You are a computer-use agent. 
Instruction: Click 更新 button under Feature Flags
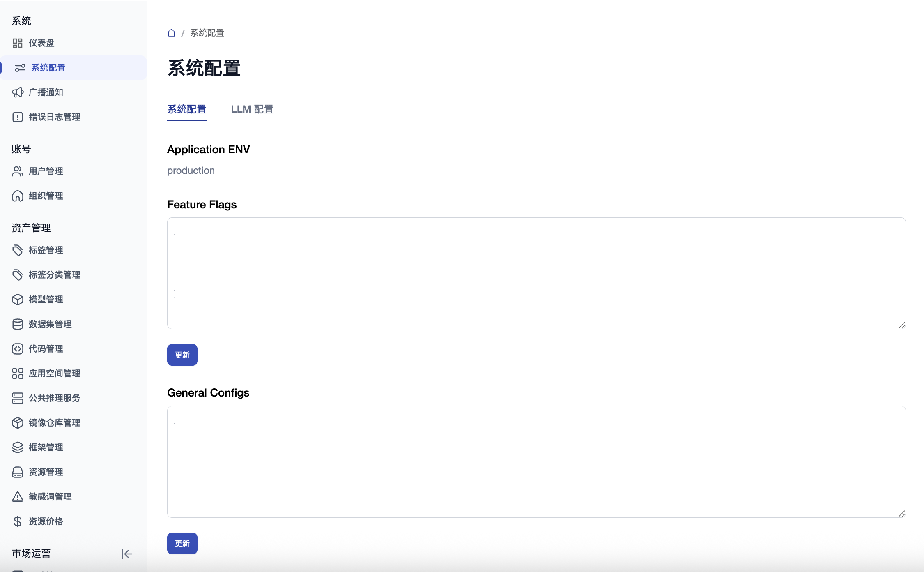coord(182,355)
